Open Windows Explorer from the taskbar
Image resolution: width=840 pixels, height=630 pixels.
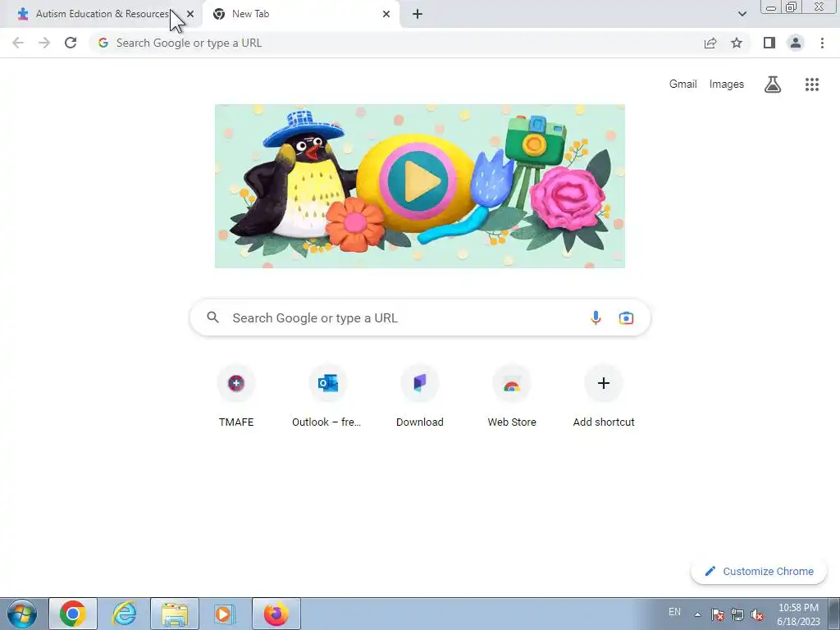(175, 614)
